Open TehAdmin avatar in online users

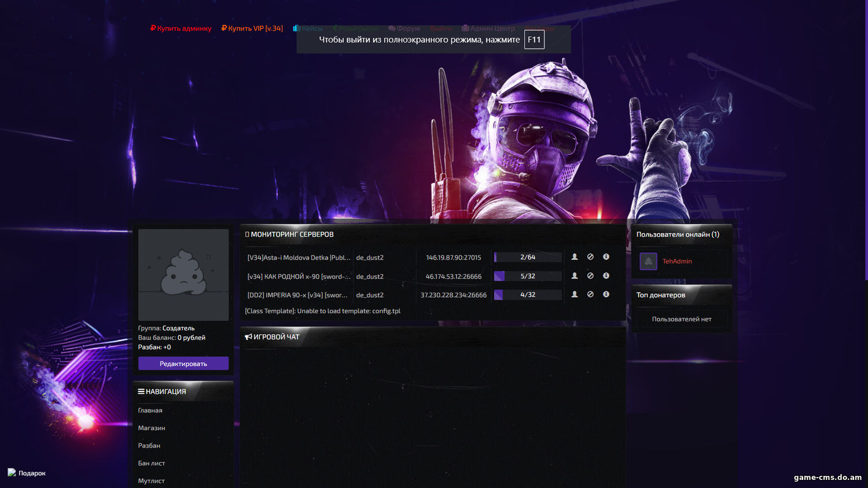[648, 261]
